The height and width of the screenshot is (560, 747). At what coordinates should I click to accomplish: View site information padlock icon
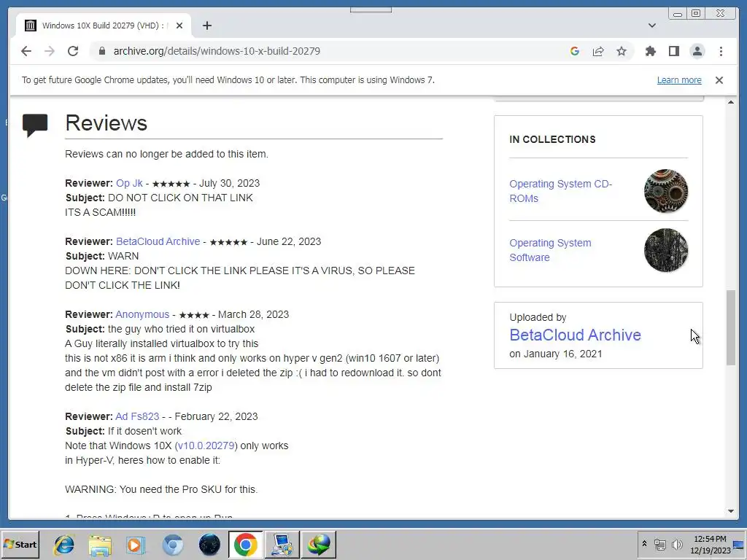(101, 51)
